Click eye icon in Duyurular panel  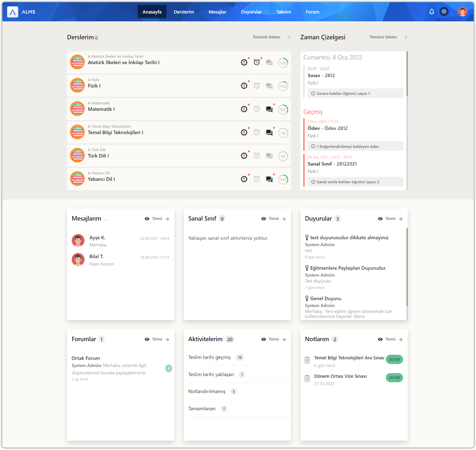pyautogui.click(x=380, y=219)
